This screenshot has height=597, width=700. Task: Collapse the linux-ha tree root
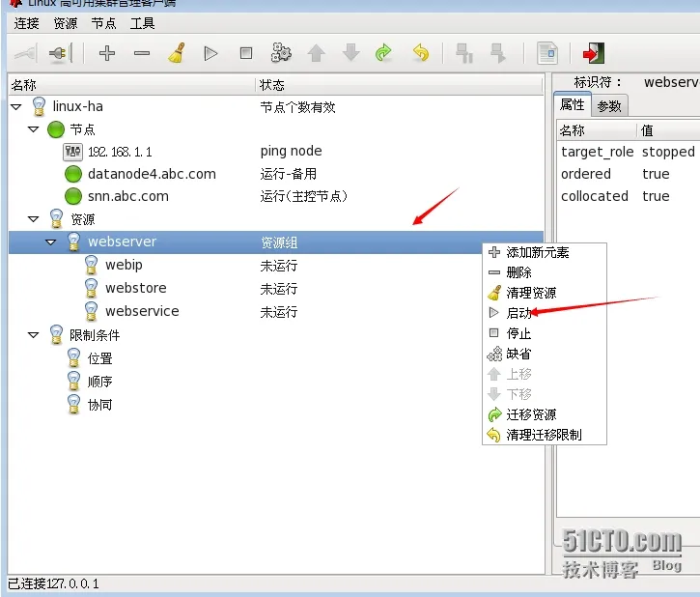16,106
